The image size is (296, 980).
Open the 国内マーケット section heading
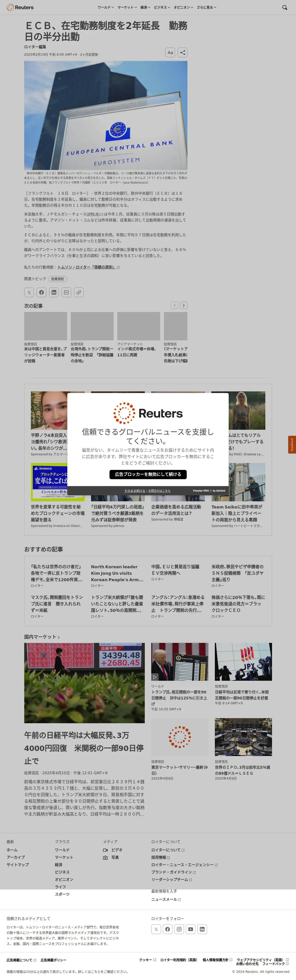point(42,637)
